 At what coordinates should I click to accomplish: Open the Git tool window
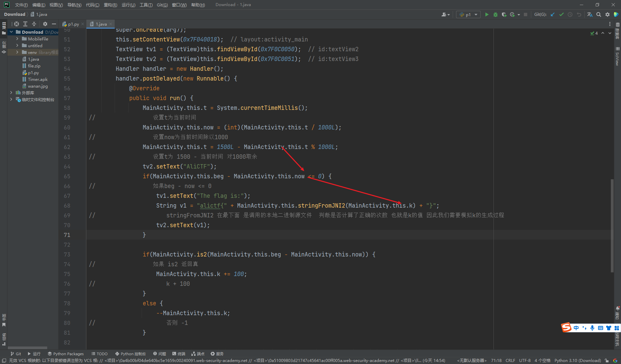16,354
